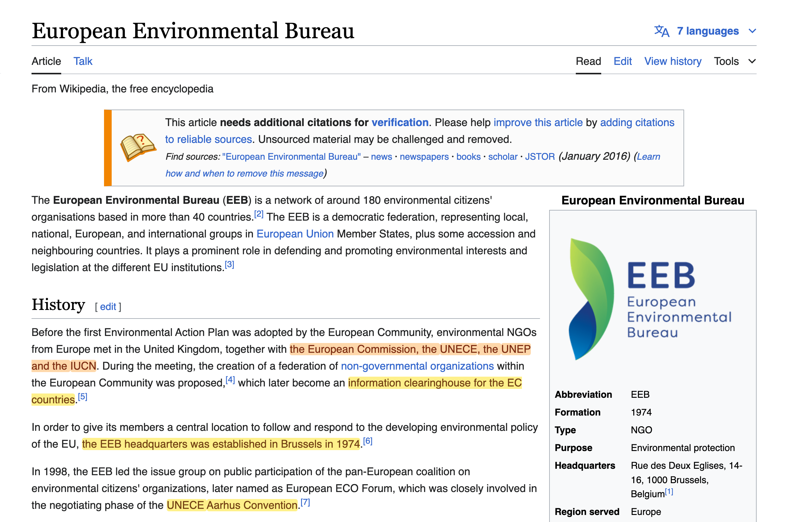Open the Tools menu

pos(726,62)
